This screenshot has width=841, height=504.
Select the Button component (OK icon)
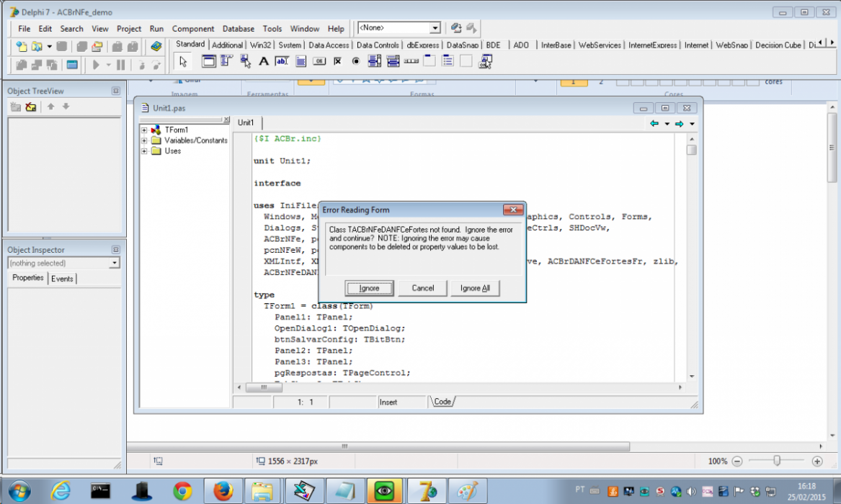(x=319, y=61)
